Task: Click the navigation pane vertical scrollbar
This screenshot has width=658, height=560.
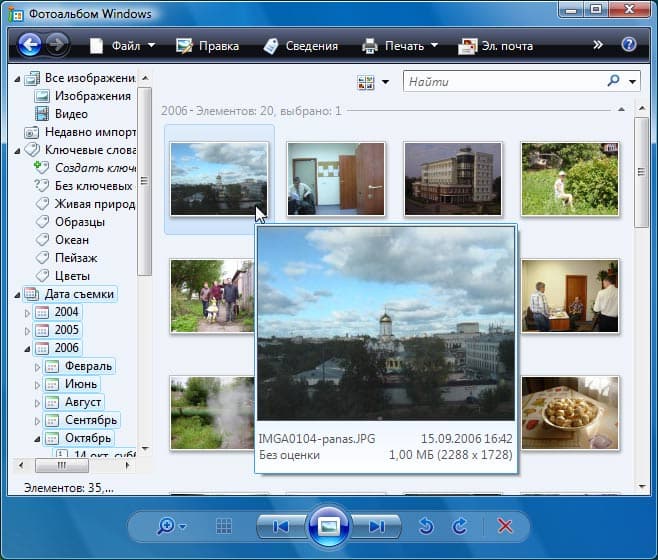Action: [145, 181]
